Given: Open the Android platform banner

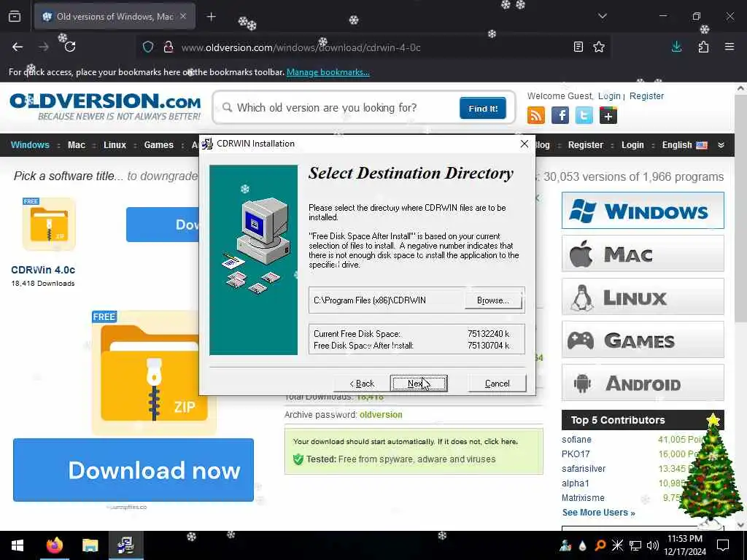Looking at the screenshot, I should point(643,382).
